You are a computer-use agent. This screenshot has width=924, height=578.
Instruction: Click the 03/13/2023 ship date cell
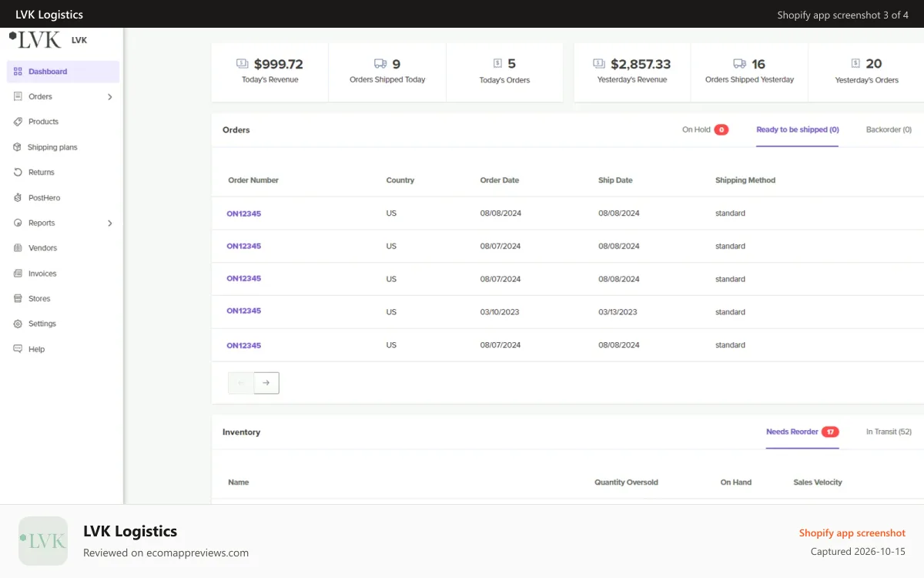click(x=618, y=312)
